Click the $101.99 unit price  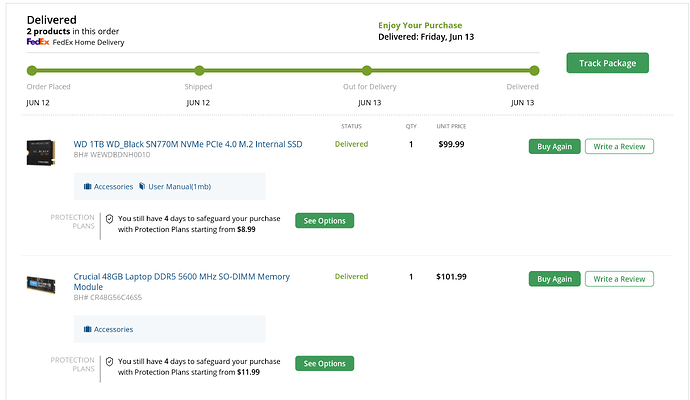[x=451, y=277]
